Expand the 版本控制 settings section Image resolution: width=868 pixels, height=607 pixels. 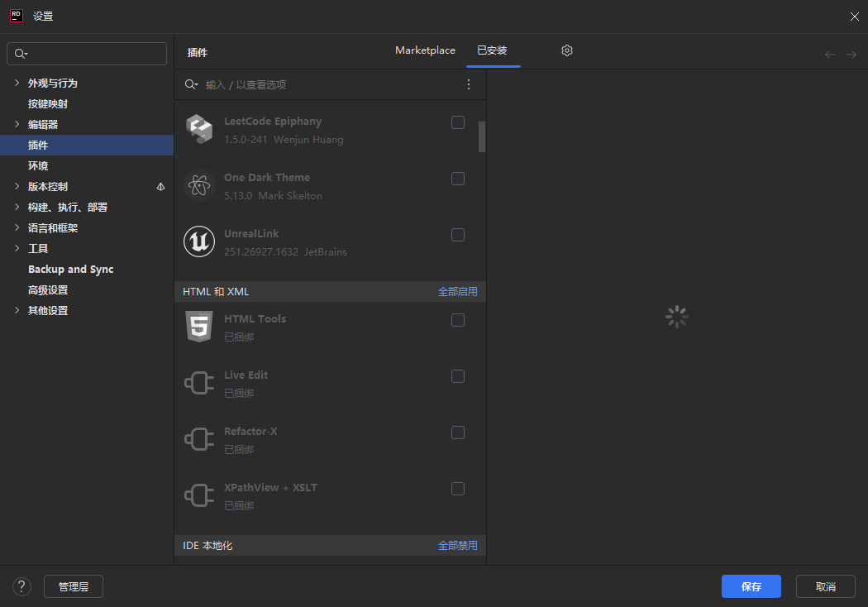point(17,186)
